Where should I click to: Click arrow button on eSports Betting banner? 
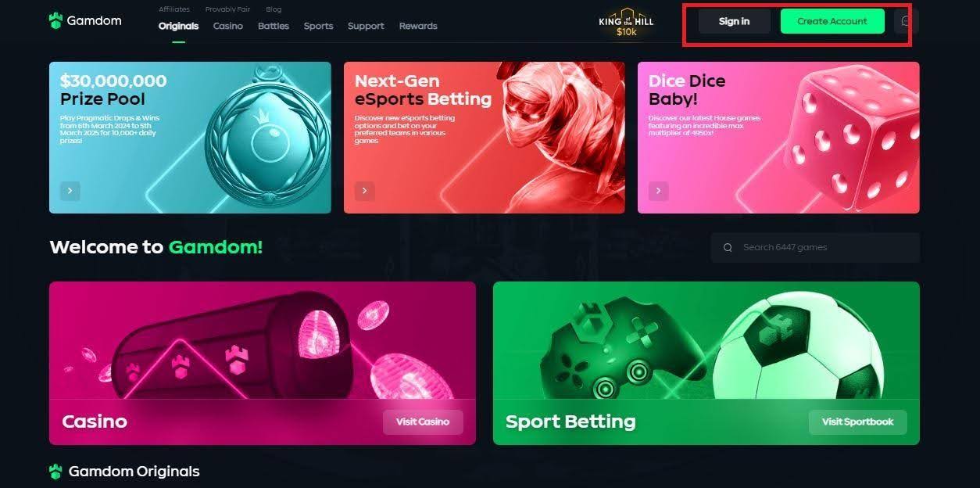[364, 190]
